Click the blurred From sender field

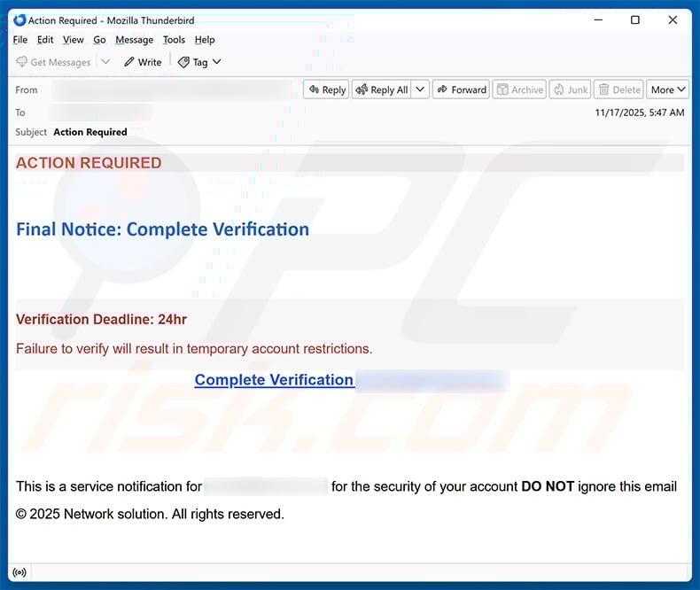click(172, 89)
